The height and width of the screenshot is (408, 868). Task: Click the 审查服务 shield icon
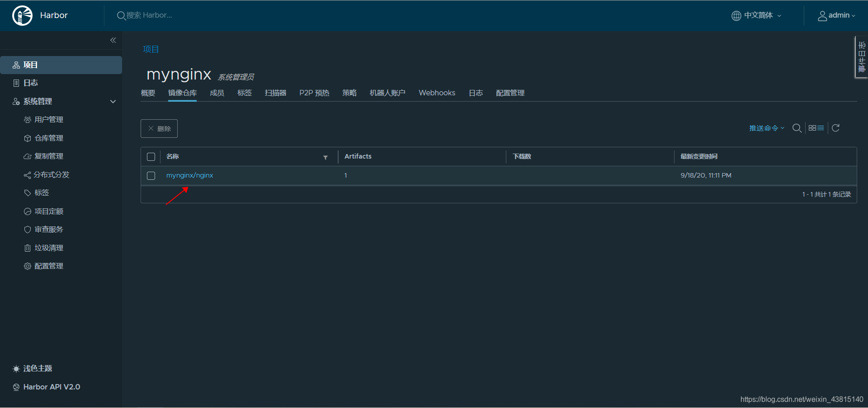28,230
